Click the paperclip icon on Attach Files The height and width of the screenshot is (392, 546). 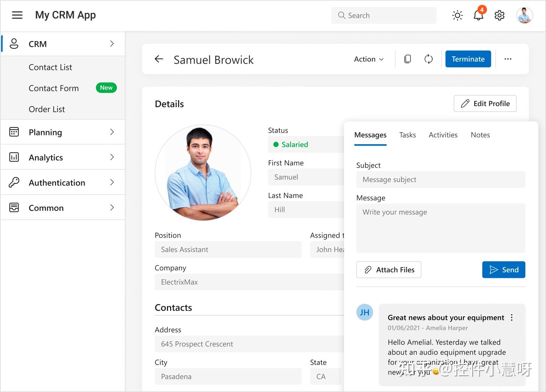tap(368, 270)
